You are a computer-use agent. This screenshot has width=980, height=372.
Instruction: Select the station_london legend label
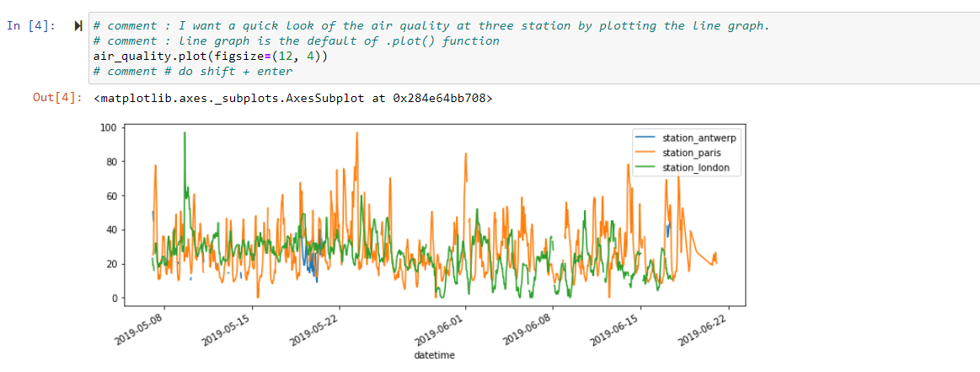pyautogui.click(x=691, y=168)
